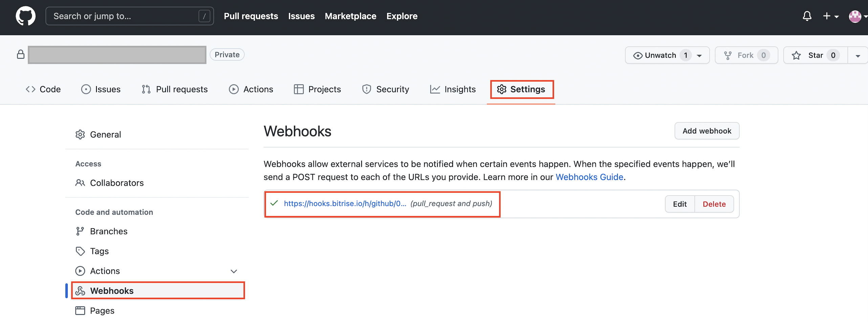Open the Security tab
Viewport: 868px width, 322px height.
[x=386, y=89]
